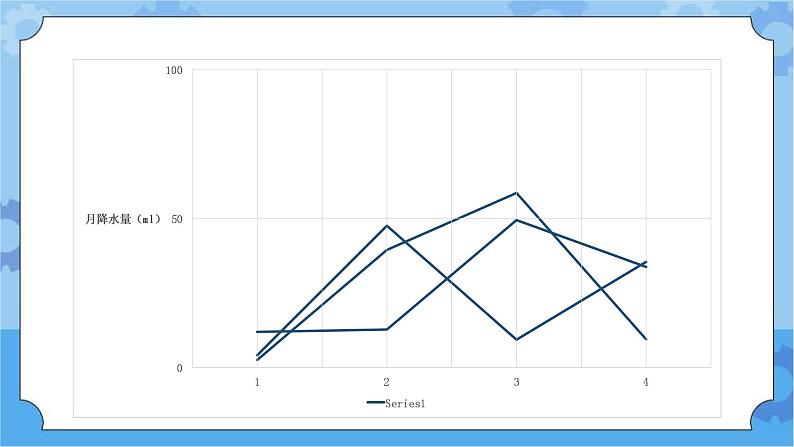Select x-axis category label 2

pyautogui.click(x=386, y=382)
